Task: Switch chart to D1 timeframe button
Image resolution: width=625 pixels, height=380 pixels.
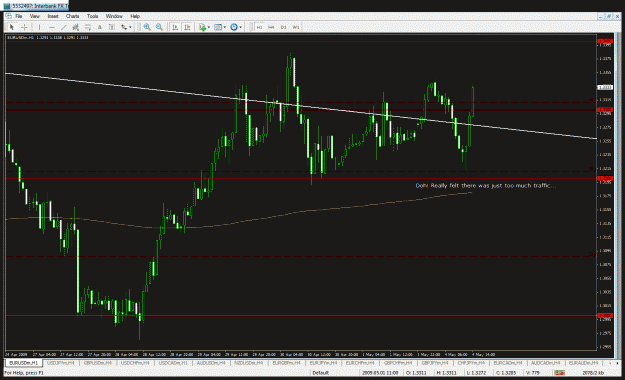Action: tap(283, 27)
